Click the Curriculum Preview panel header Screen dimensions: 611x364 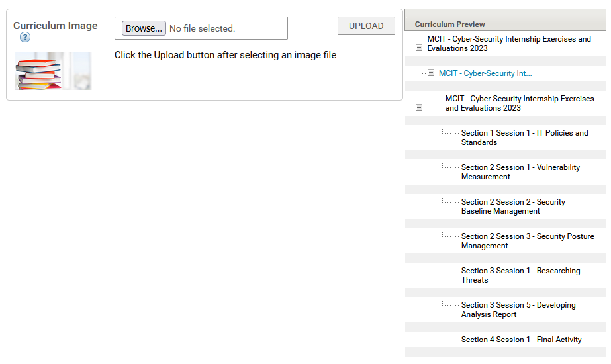click(x=505, y=21)
